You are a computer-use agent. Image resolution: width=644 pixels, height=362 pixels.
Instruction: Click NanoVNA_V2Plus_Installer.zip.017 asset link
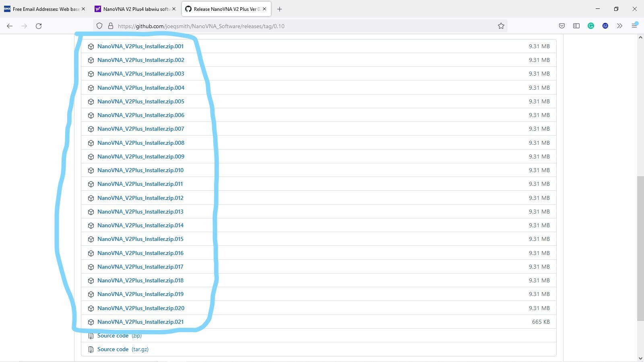[140, 267]
